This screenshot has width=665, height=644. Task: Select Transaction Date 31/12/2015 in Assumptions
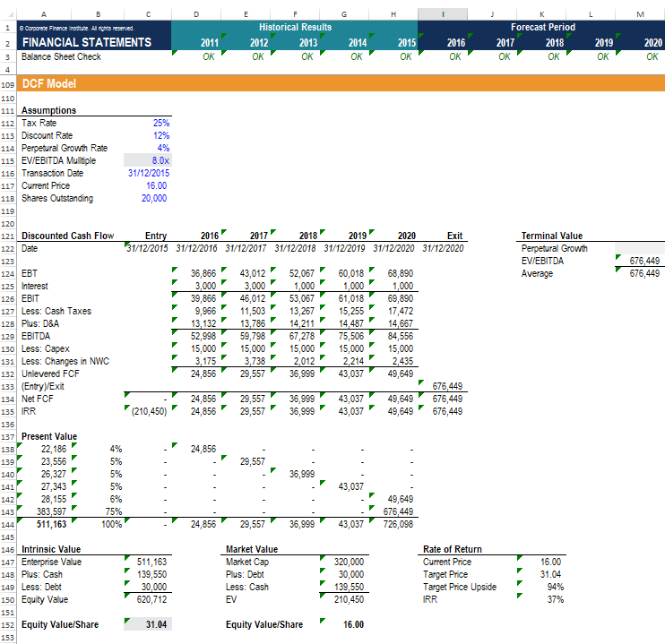pos(149,173)
